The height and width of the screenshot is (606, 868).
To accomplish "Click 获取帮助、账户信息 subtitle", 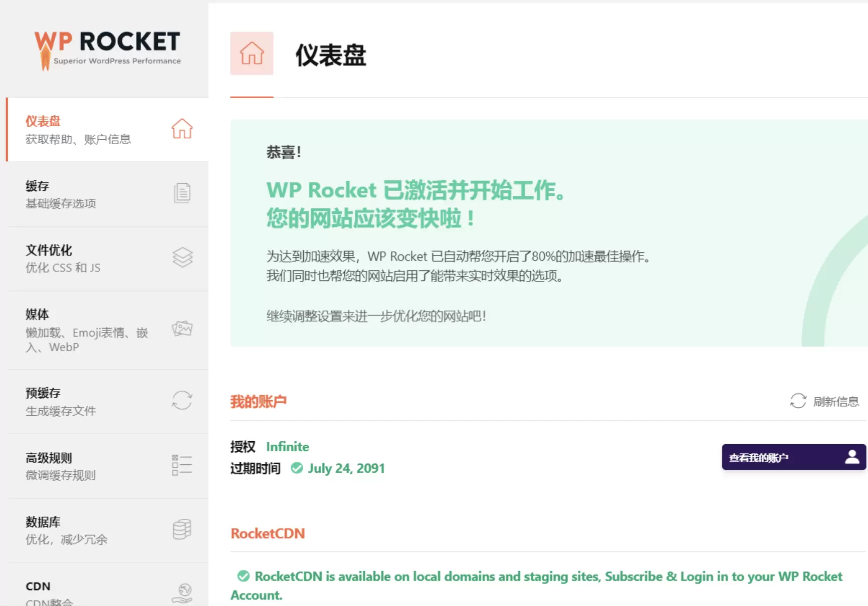I will click(x=78, y=139).
